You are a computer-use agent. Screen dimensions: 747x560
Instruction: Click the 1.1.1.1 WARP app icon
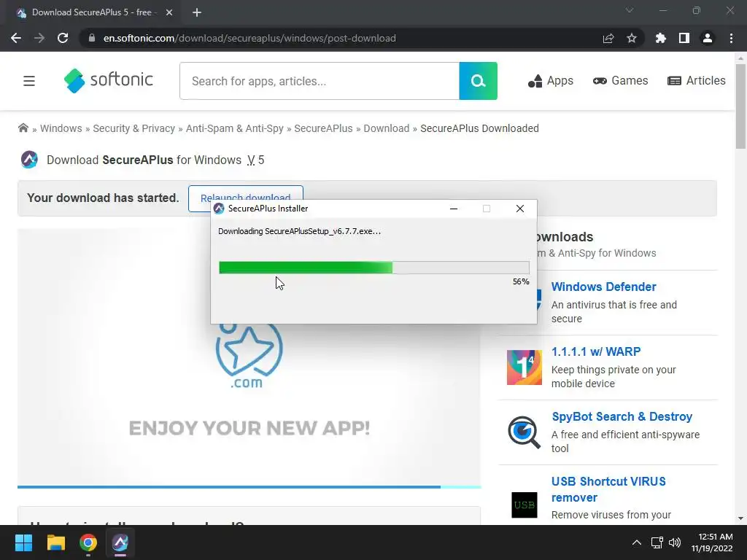(524, 367)
